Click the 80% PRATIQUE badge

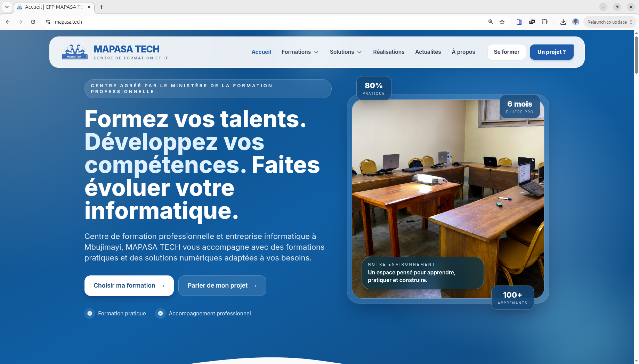pos(374,88)
